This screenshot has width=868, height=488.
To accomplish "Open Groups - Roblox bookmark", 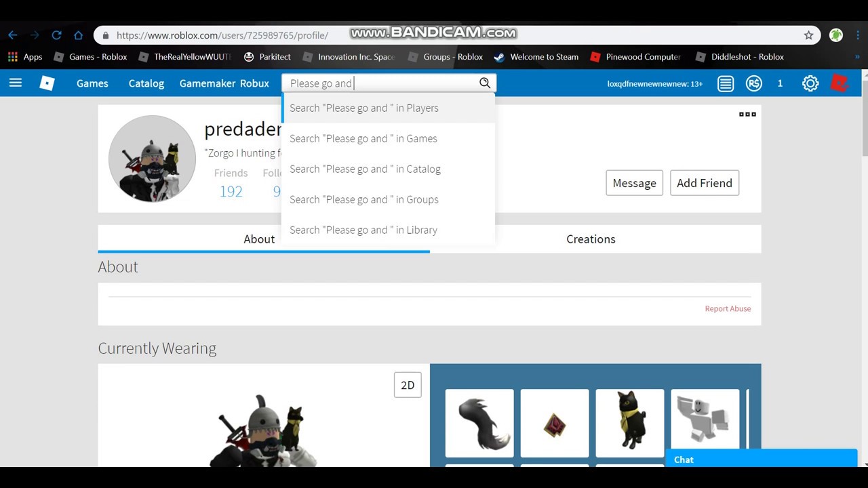I will tap(446, 57).
